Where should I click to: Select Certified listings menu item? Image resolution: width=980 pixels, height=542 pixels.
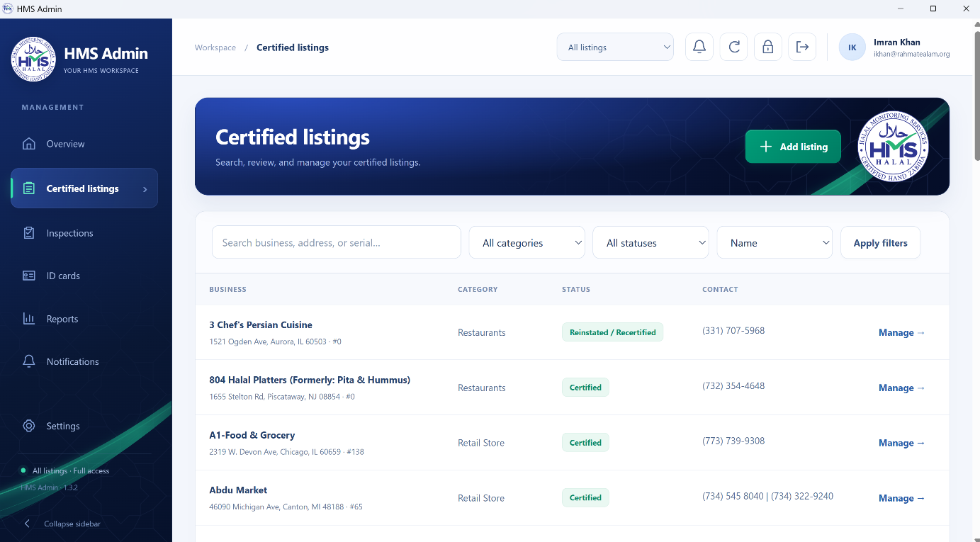84,188
